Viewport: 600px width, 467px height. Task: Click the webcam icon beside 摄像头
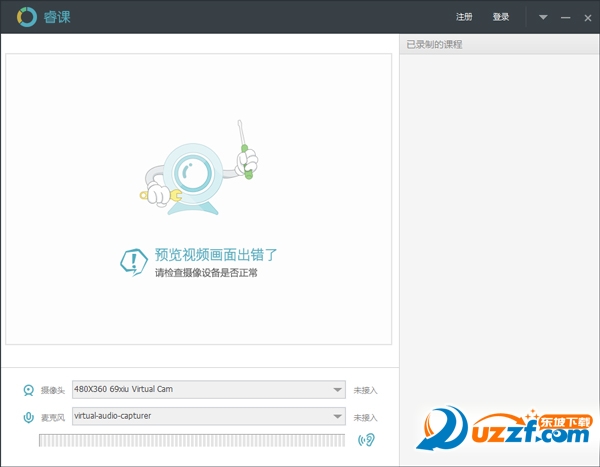28,390
